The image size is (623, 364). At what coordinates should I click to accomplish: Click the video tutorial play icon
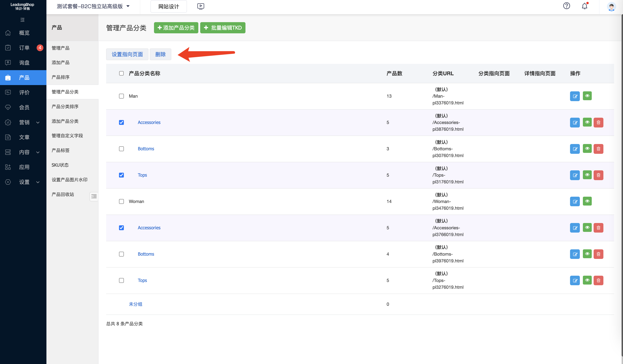click(x=200, y=6)
